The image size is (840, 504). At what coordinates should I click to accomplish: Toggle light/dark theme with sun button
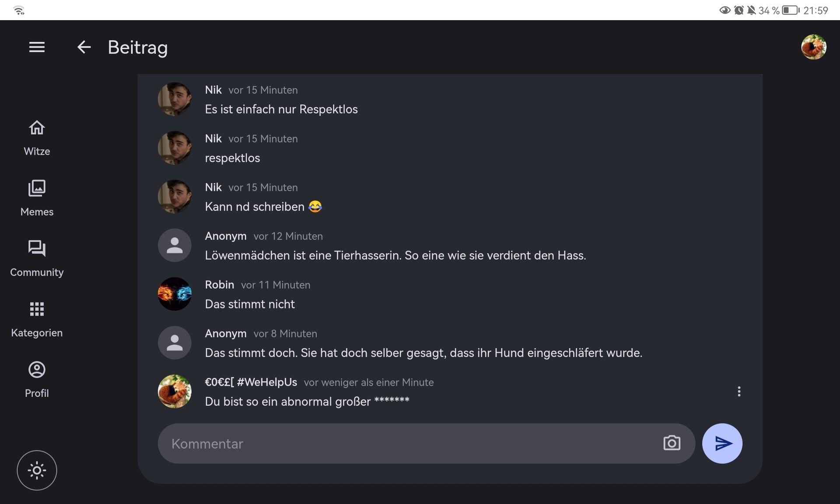[37, 470]
